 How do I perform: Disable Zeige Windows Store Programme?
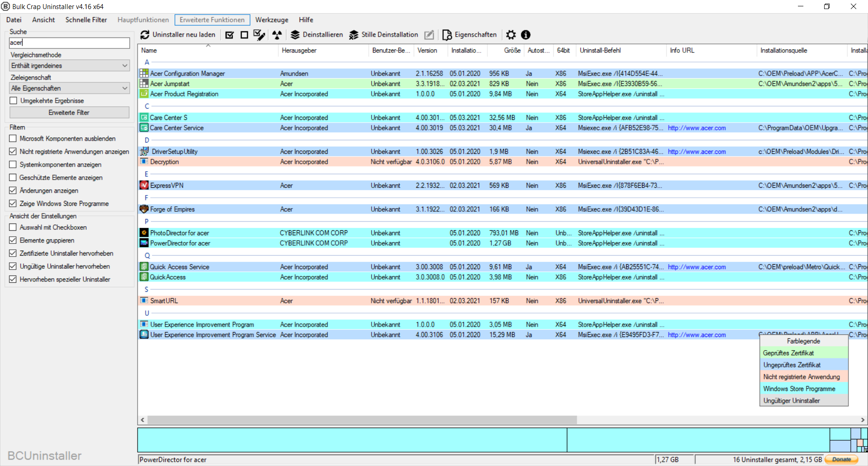tap(13, 204)
